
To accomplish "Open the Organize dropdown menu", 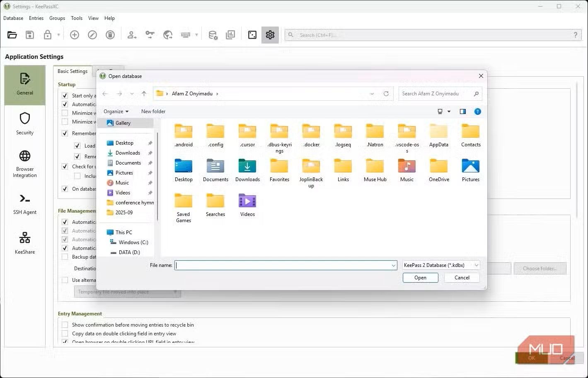I will click(x=116, y=111).
